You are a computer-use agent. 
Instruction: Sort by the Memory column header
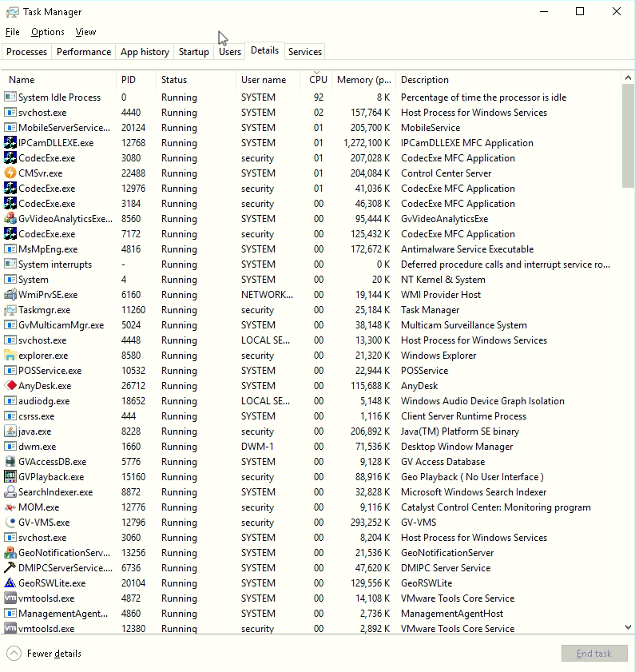363,80
